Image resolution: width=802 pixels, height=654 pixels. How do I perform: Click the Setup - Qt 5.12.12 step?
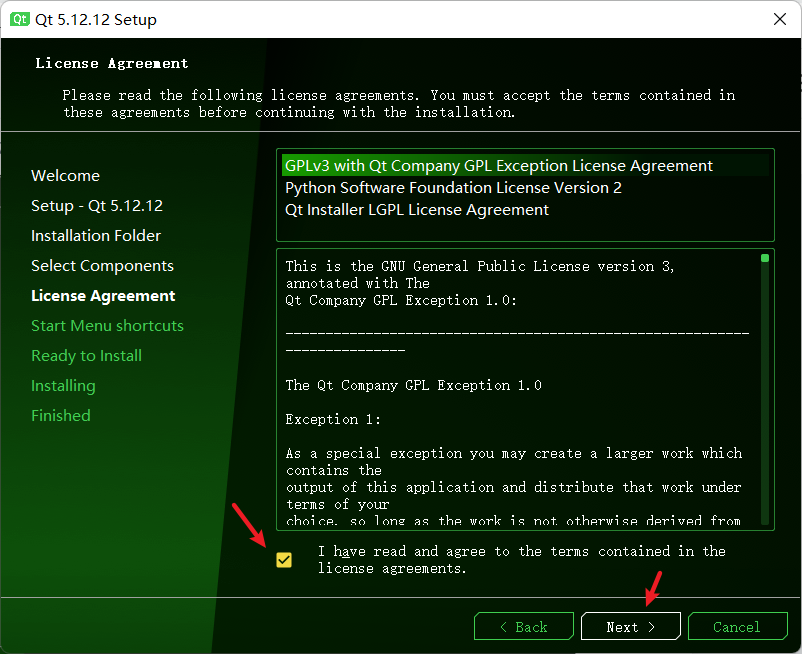(97, 206)
